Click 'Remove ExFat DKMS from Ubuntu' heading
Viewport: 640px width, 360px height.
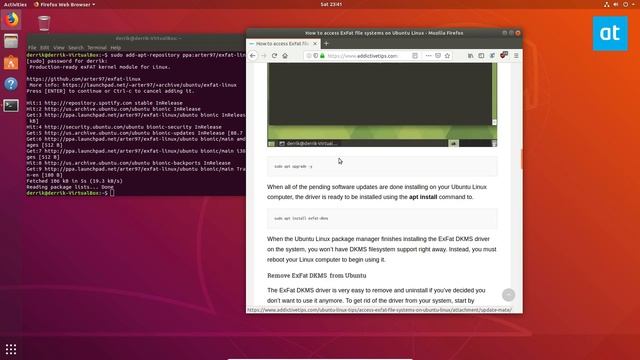317,276
